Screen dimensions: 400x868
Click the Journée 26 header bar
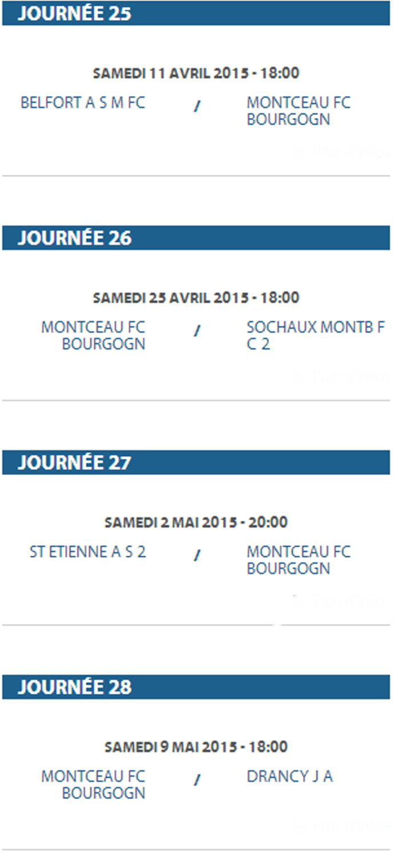[196, 238]
